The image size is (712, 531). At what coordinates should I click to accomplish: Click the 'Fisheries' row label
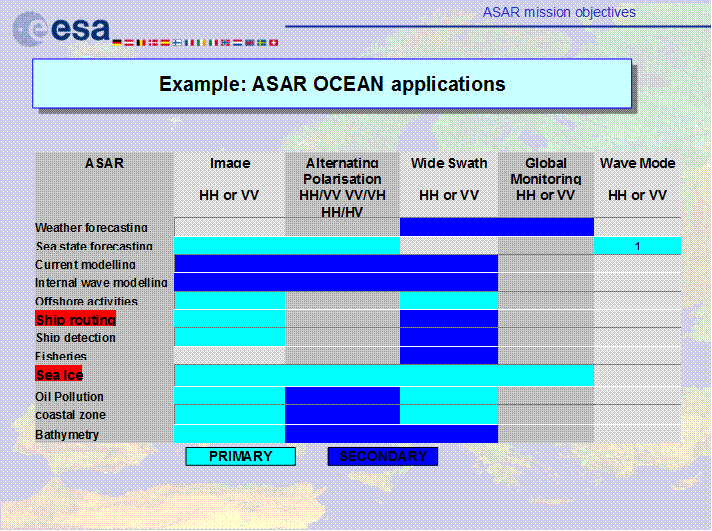pyautogui.click(x=61, y=356)
